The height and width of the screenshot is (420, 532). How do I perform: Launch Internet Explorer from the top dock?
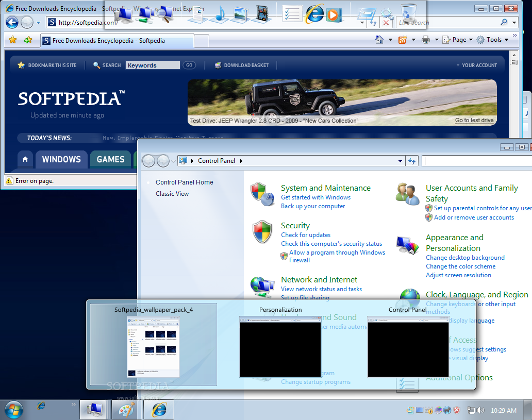tap(314, 14)
